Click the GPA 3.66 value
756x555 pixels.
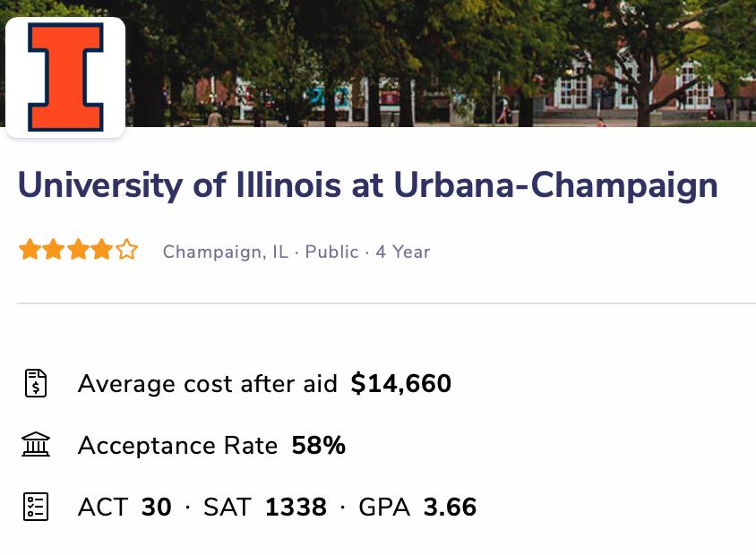click(x=417, y=508)
